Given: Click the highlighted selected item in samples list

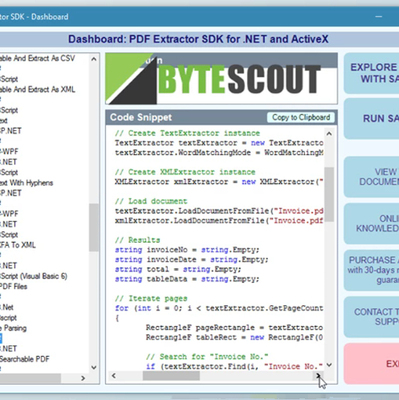Looking at the screenshot, I should coord(1,338).
